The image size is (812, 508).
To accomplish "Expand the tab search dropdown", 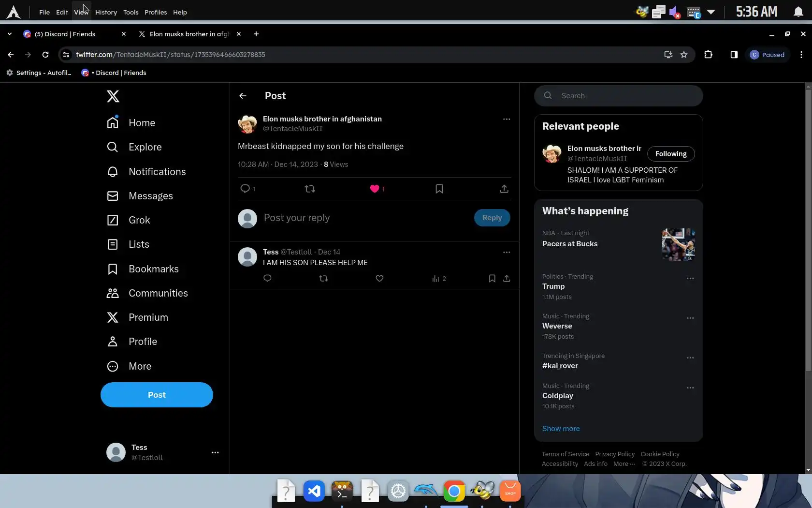I will [10, 34].
